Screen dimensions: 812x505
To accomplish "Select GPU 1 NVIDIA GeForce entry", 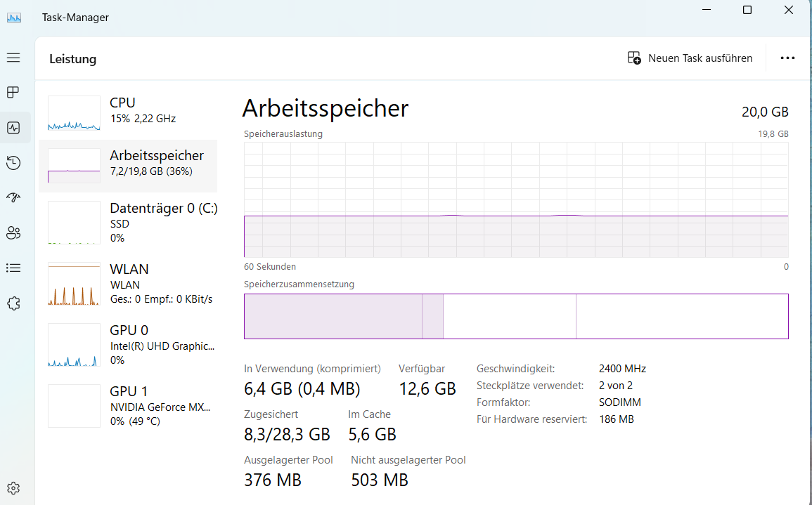I will click(128, 405).
